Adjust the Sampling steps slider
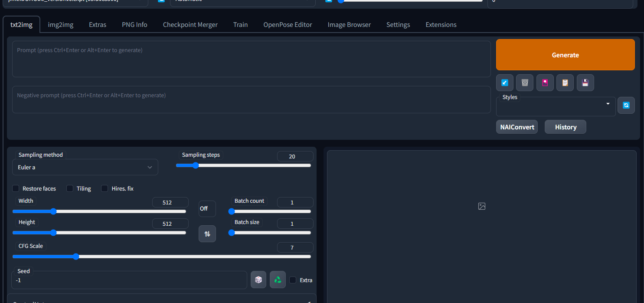The width and height of the screenshot is (644, 303). [x=243, y=165]
